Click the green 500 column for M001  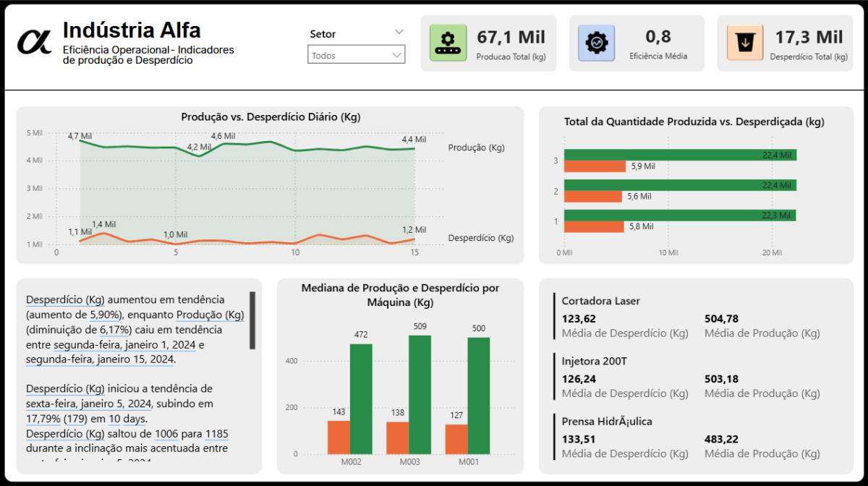(479, 396)
